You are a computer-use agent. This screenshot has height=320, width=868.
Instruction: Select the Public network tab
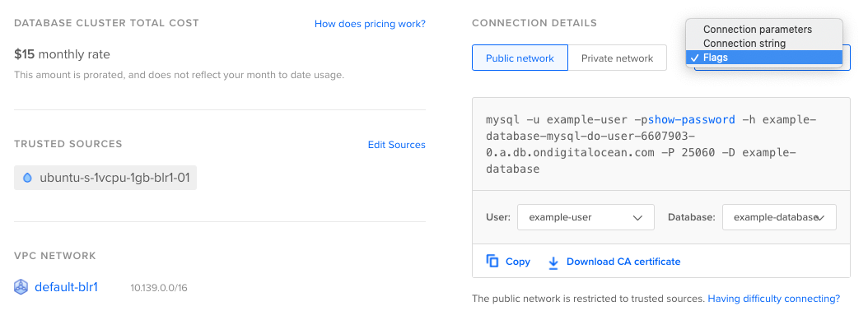[x=520, y=58]
